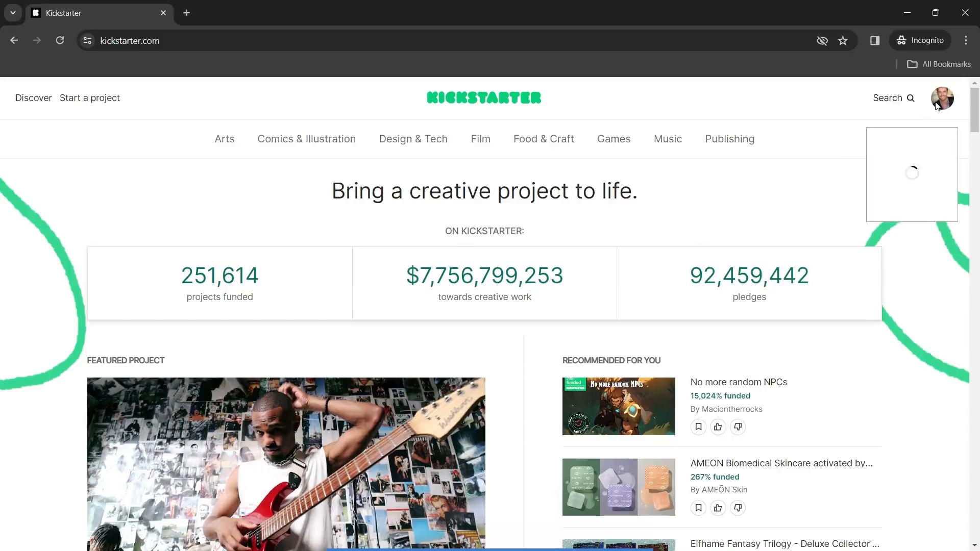Toggle the tab reader view icon
The height and width of the screenshot is (551, 980).
coord(874,40)
